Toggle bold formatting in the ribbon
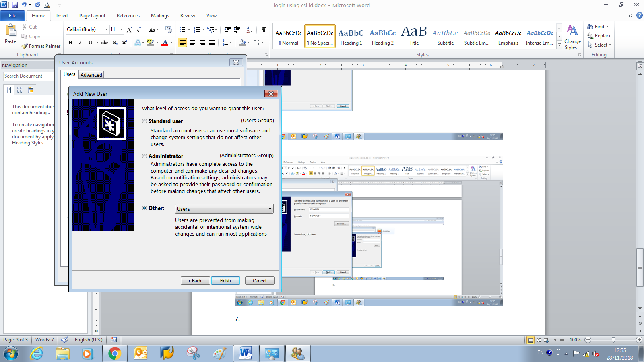 71,43
